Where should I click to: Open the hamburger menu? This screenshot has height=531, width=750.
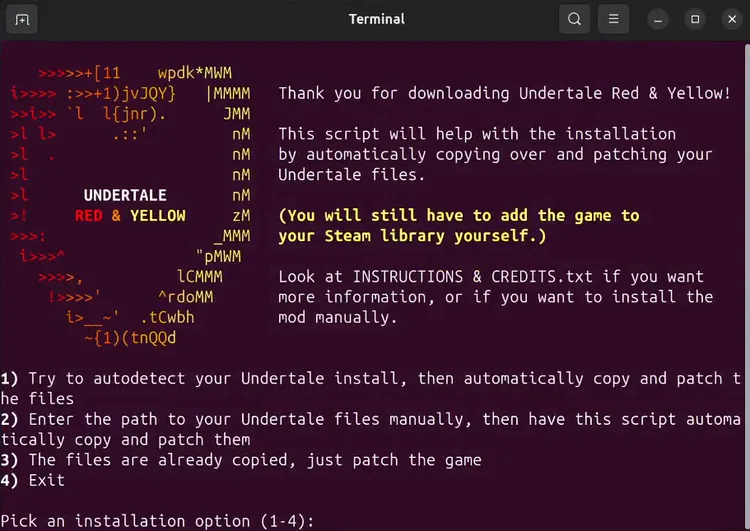tap(613, 19)
